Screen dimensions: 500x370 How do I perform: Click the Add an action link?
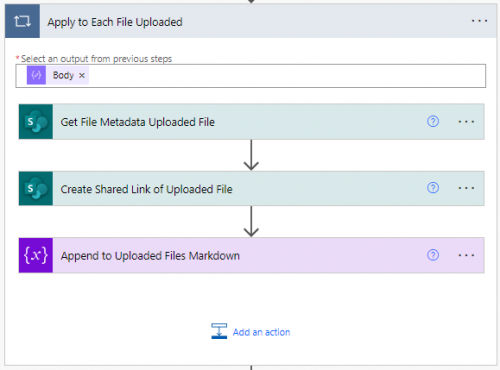(x=261, y=332)
